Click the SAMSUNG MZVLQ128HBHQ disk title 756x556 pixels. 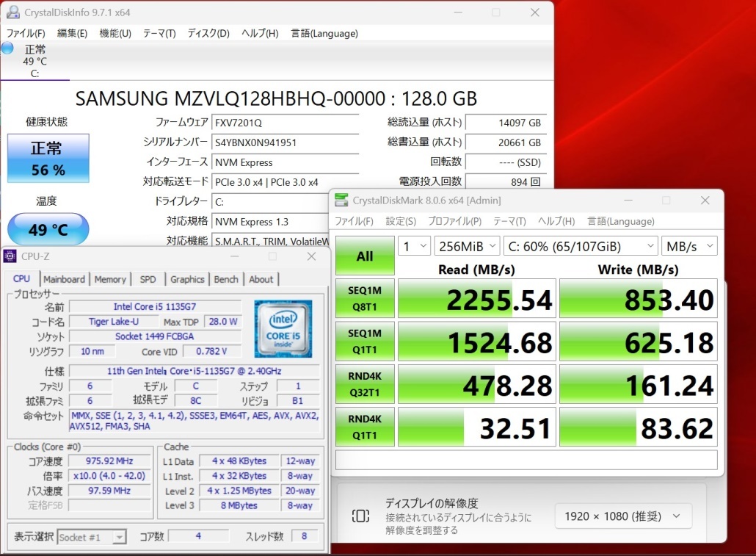tap(276, 98)
